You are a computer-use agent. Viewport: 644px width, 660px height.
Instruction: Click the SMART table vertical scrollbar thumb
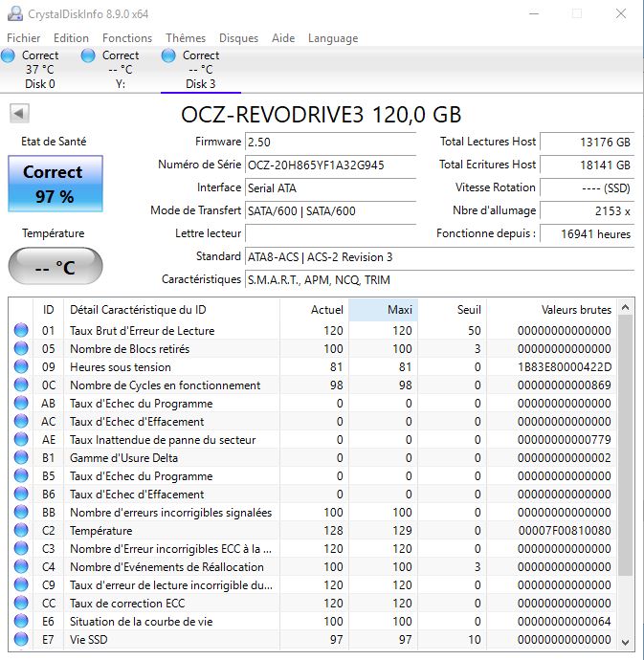click(626, 446)
